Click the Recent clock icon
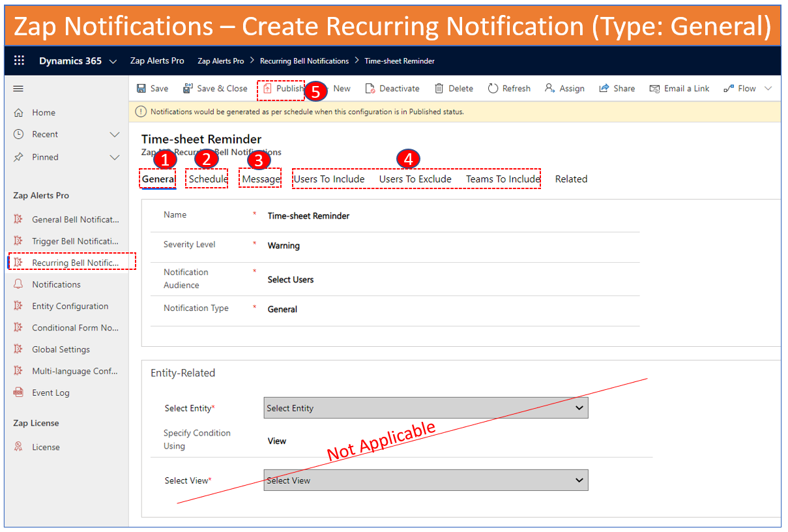Screen dimensions: 788x532 (x=19, y=134)
